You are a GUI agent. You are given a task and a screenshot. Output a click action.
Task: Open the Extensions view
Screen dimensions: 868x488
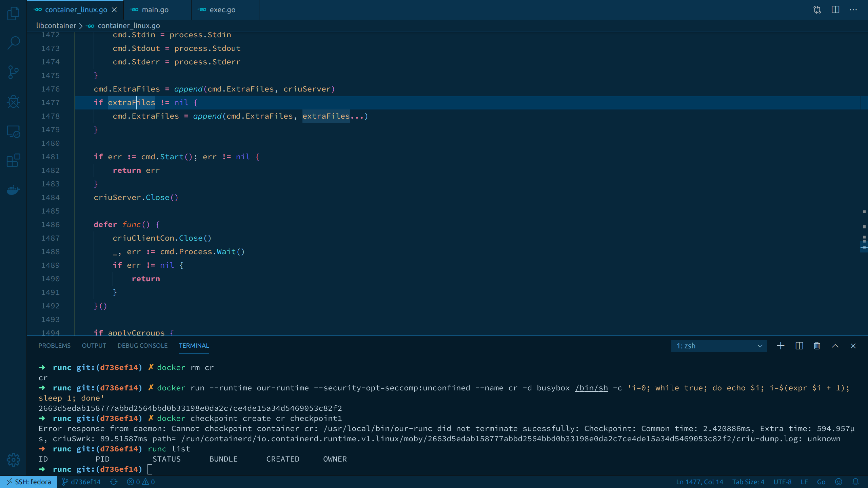tap(13, 161)
